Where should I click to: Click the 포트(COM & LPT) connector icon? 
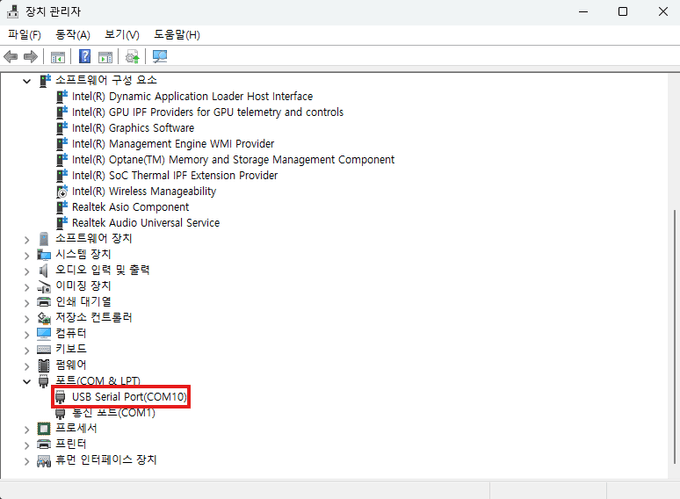43,381
